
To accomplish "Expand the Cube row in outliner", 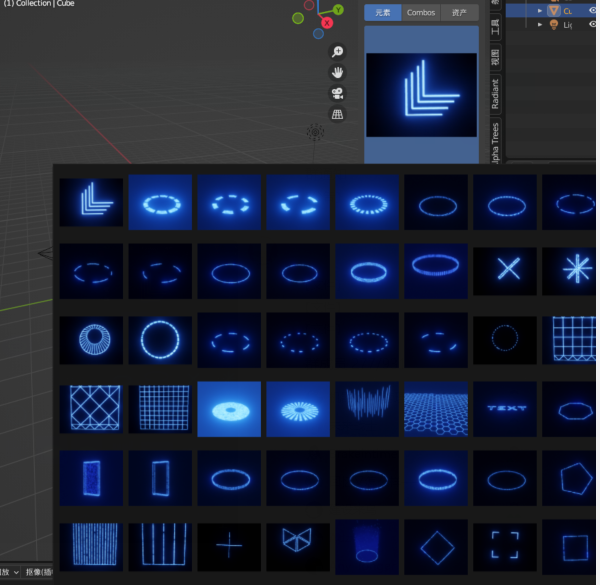I will pos(540,11).
